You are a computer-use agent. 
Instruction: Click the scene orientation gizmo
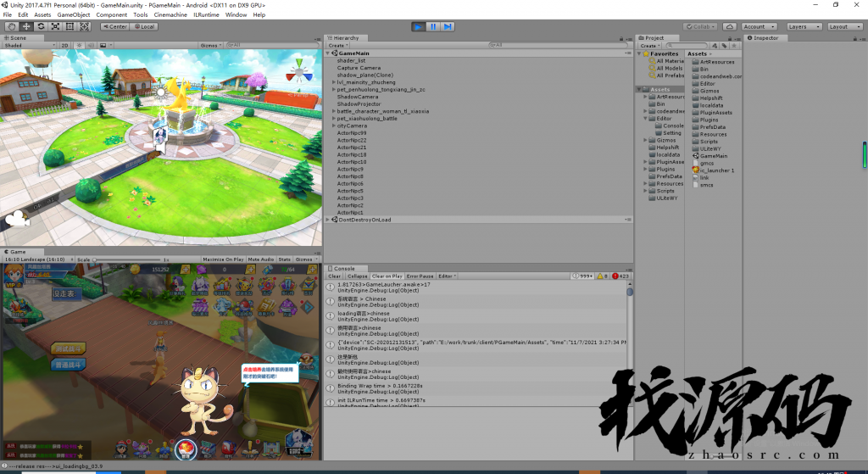299,73
